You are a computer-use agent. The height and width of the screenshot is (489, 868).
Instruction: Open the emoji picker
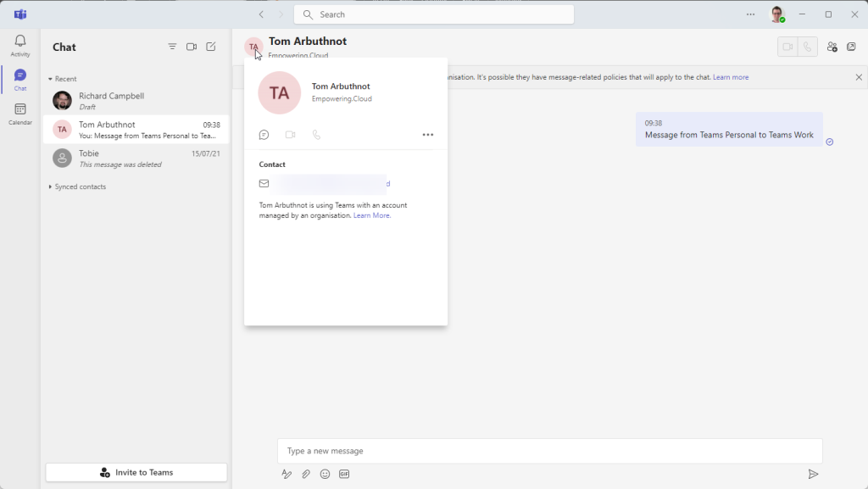click(x=325, y=474)
